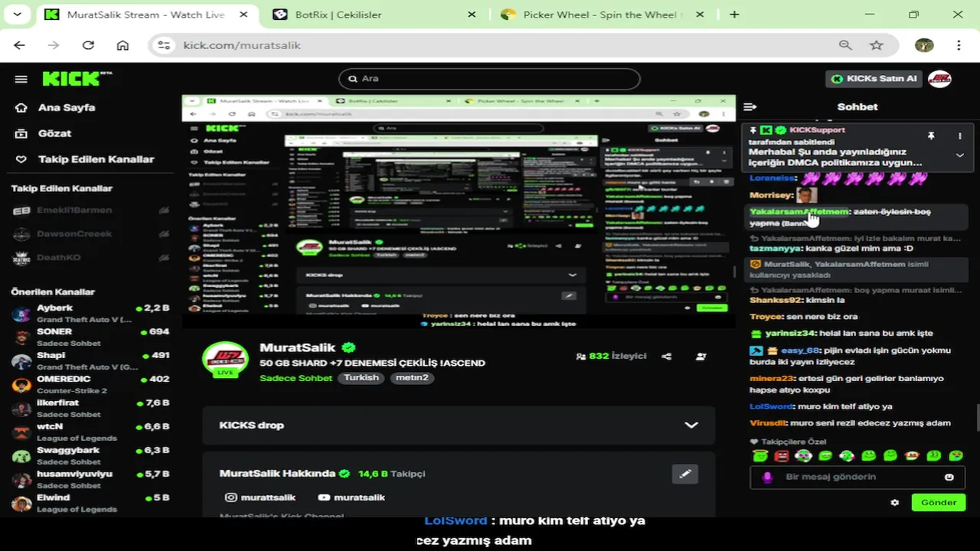Open three-dot options on pinned message
Viewport: 980px width, 551px height.
pos(959,135)
